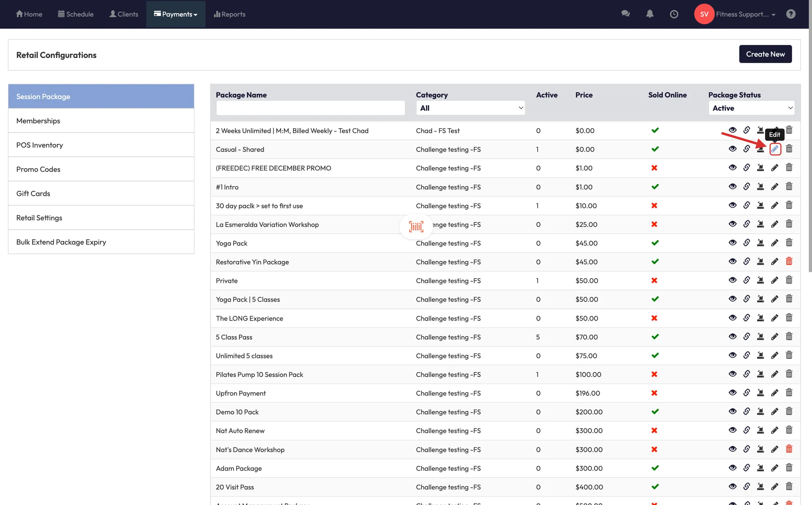Viewport: 812px width, 505px height.
Task: Open the Payments menu
Action: click(x=176, y=14)
